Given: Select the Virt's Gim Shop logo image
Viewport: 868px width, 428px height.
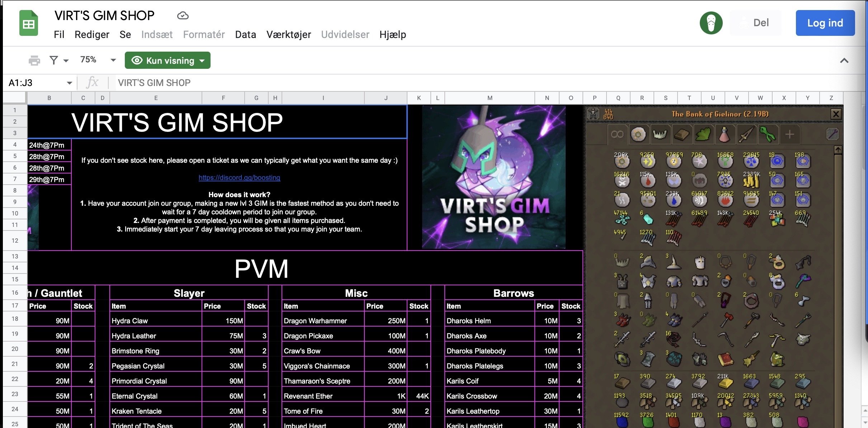Looking at the screenshot, I should [494, 177].
